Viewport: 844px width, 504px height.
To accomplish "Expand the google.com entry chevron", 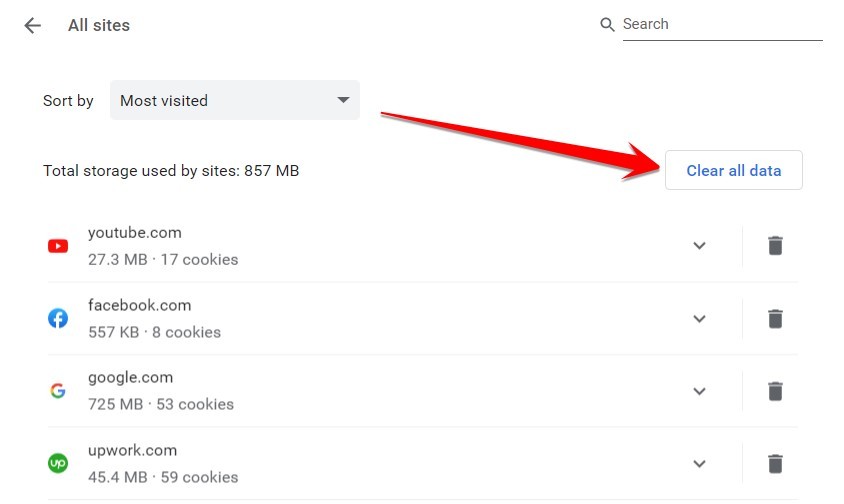I will pyautogui.click(x=699, y=391).
